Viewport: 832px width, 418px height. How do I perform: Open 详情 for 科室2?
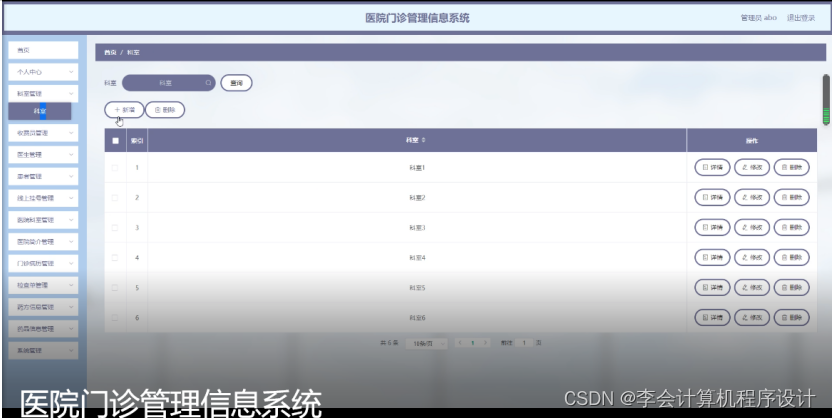tap(713, 197)
